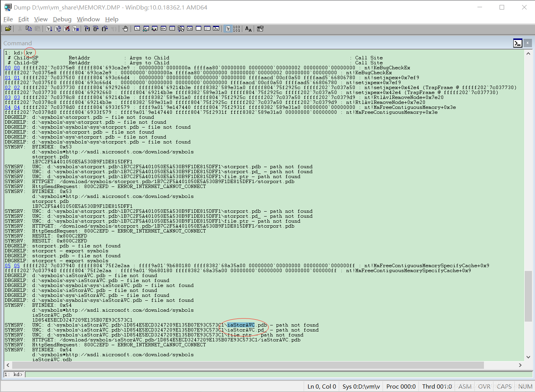Click the vertical scrollbar up arrow

pos(528,53)
